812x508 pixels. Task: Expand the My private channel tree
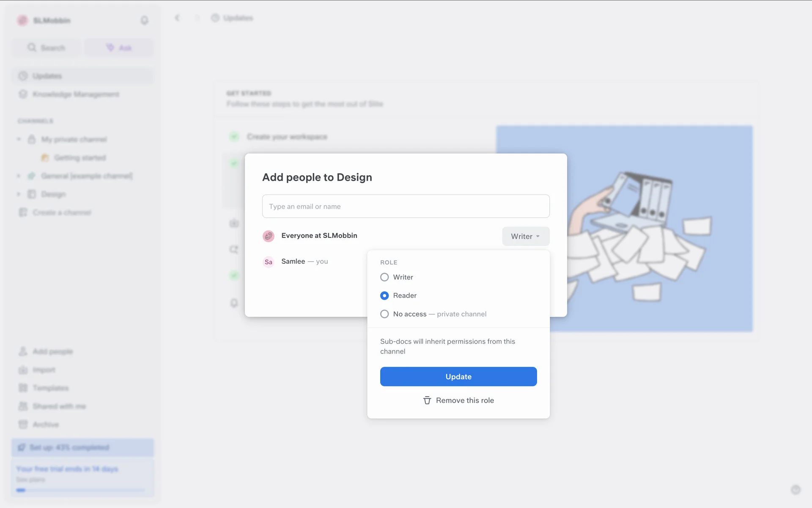click(19, 139)
